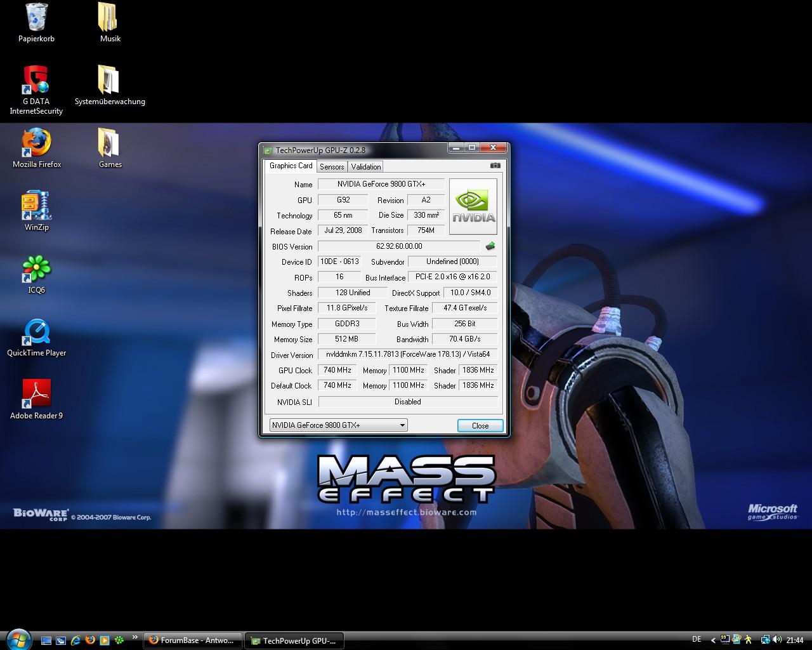The image size is (812, 650).
Task: Click the NVIDIA logo in GPU-Z
Action: tap(473, 206)
